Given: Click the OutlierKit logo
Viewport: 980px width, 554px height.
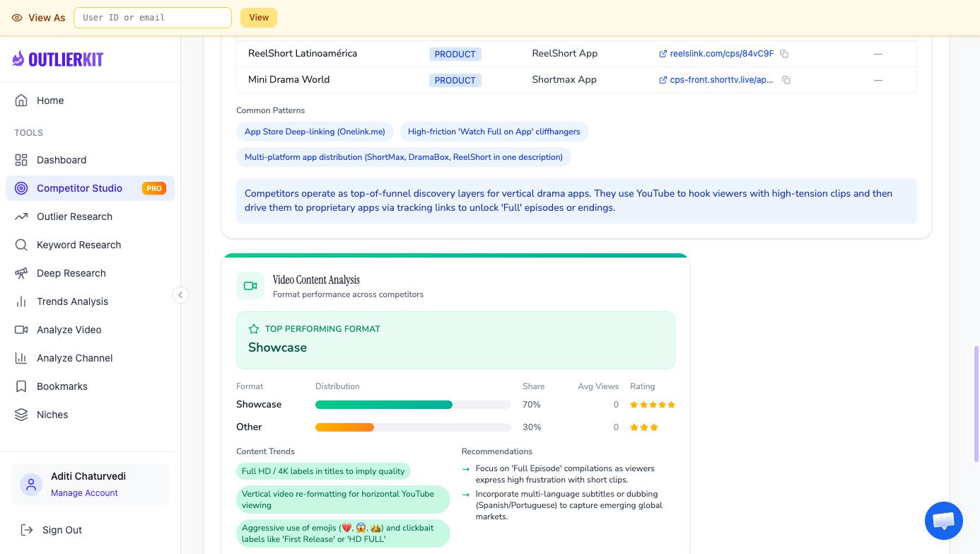Looking at the screenshot, I should (x=58, y=59).
